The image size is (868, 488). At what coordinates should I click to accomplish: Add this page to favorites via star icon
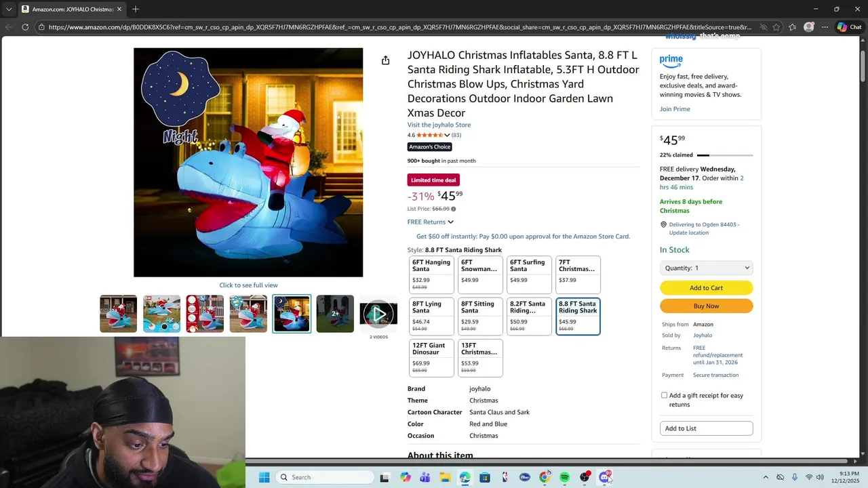(776, 27)
